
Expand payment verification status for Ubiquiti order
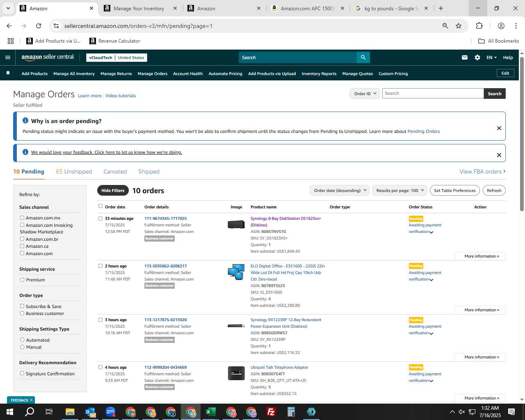pyautogui.click(x=431, y=381)
